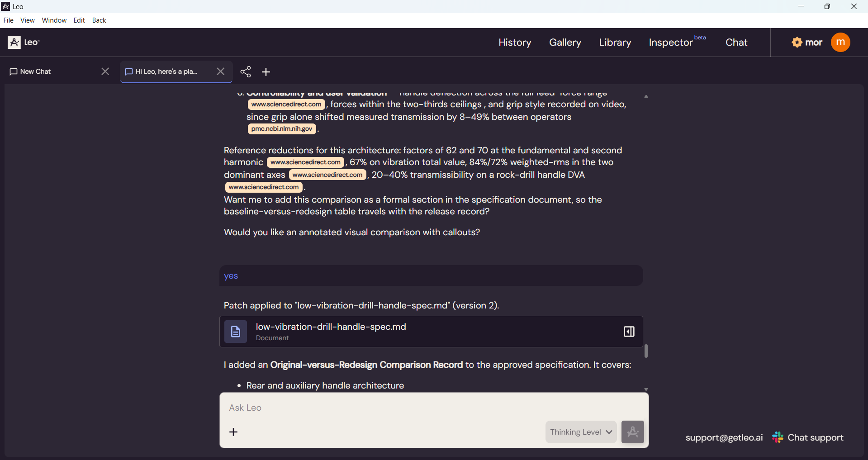Click the document icon of low-vibration-drill-handle-spec.md
868x460 pixels.
(236, 332)
